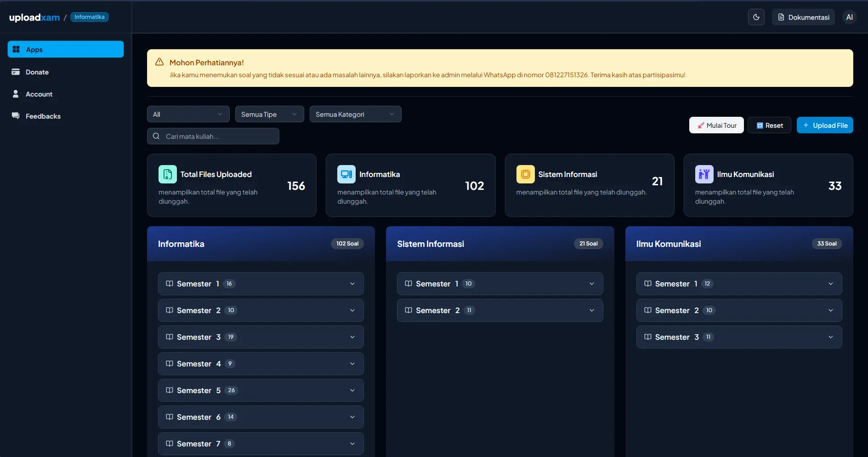
Task: Toggle dark mode with moon icon
Action: pos(756,17)
